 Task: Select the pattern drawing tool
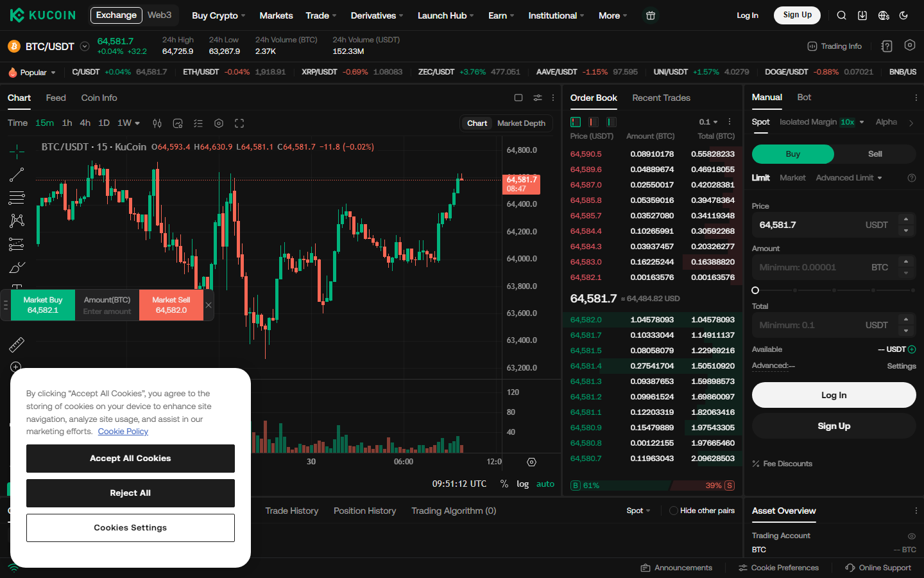(17, 221)
